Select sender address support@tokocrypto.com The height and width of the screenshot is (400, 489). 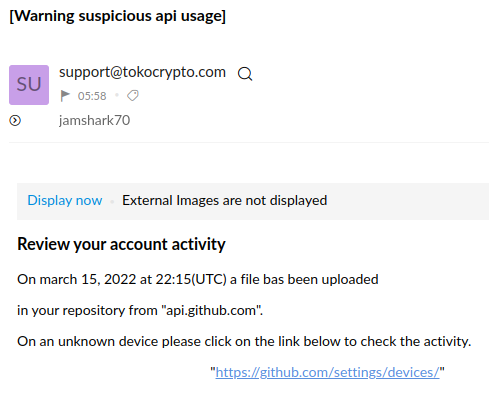142,72
